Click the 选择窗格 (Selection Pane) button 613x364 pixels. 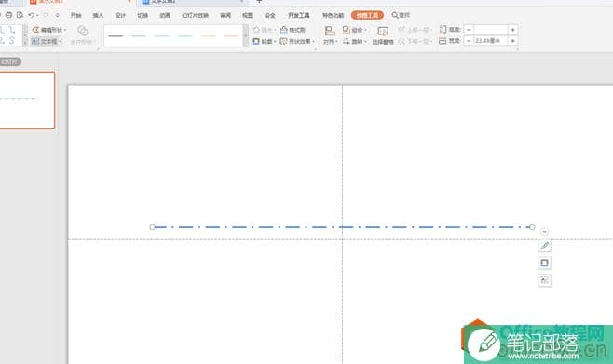click(x=383, y=35)
